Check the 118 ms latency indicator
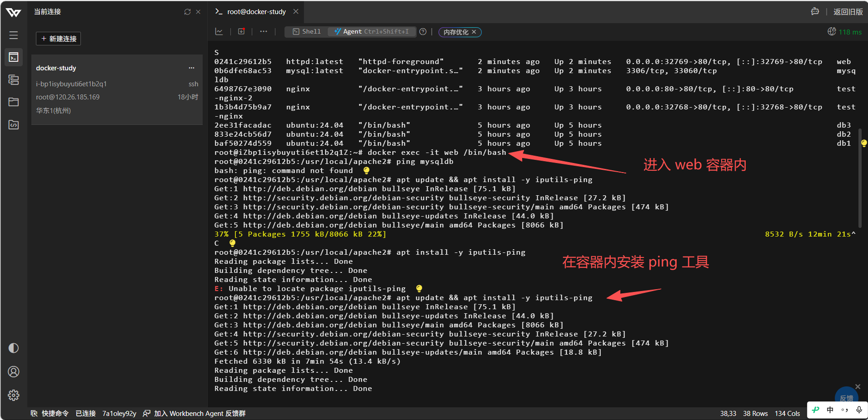Image resolution: width=868 pixels, height=420 pixels. 845,32
